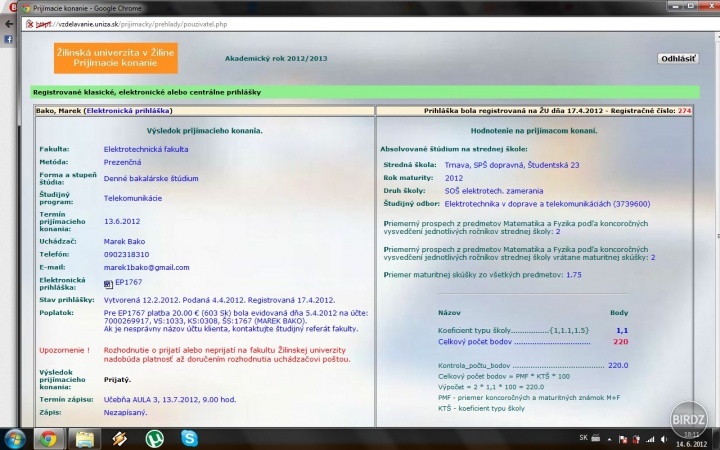This screenshot has width=720, height=450.
Task: Click the Nezapísaný status text
Action: (x=125, y=412)
